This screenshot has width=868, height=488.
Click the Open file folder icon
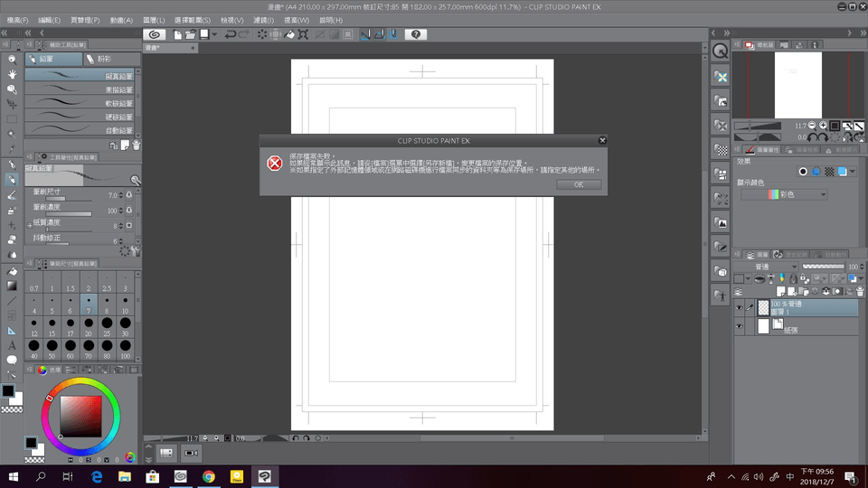[191, 34]
